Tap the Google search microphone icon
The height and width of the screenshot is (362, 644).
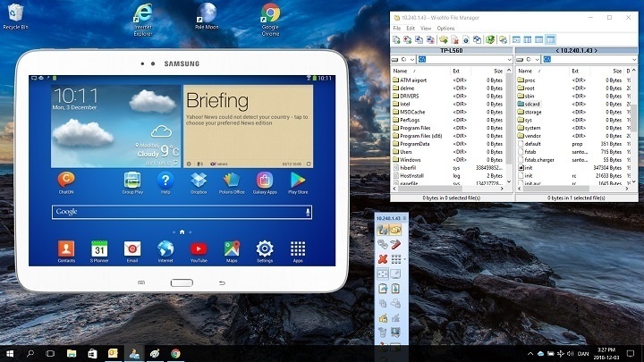click(308, 212)
